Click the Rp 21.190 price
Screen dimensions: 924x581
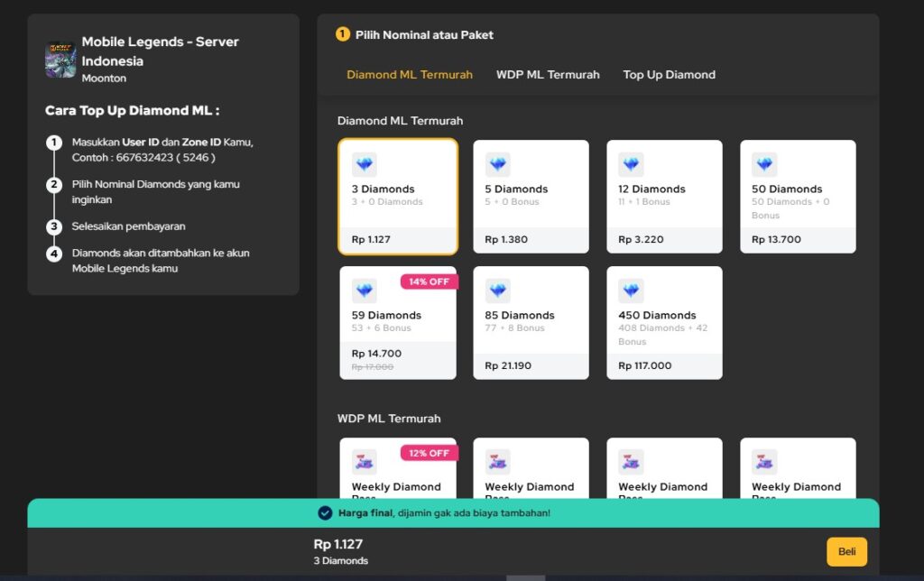[508, 365]
